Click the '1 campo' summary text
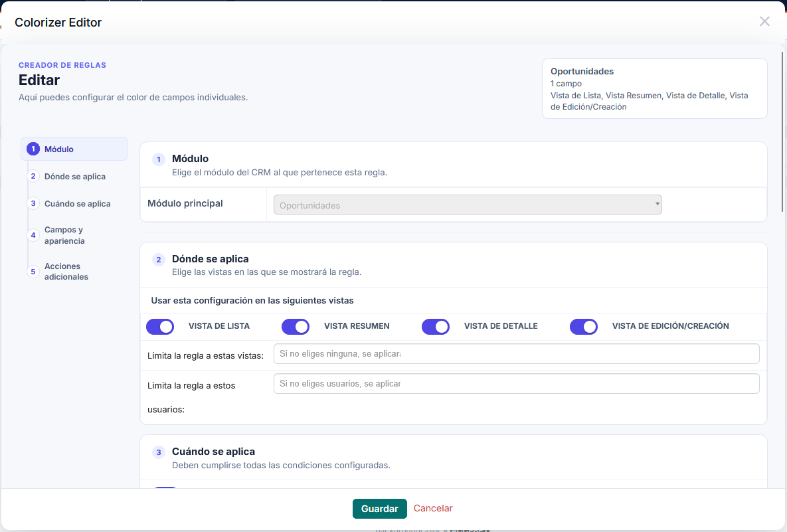 (x=566, y=83)
